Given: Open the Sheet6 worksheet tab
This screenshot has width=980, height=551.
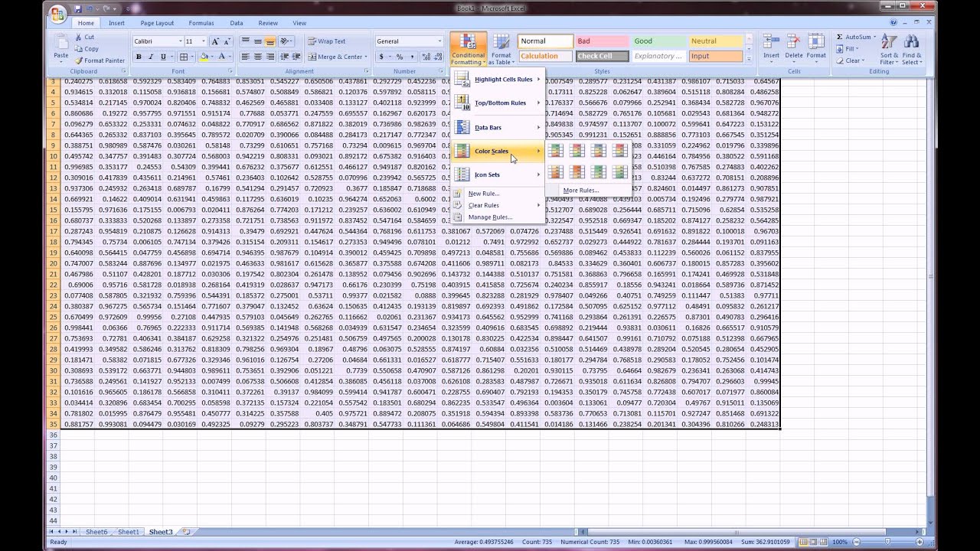Looking at the screenshot, I should click(96, 532).
